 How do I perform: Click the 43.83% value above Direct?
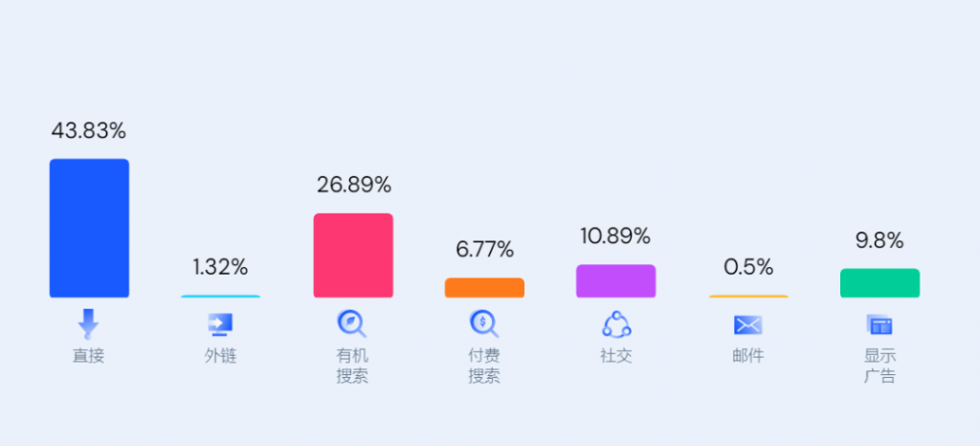89,131
